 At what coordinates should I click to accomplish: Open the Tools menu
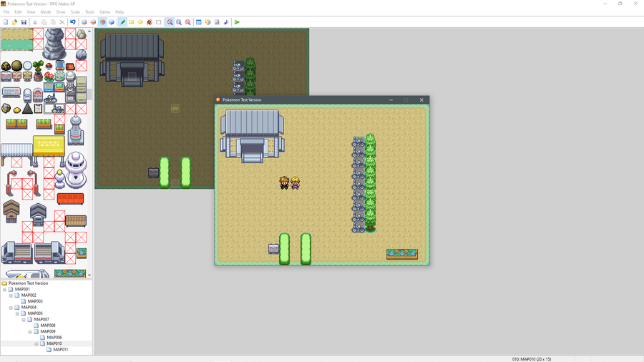pyautogui.click(x=89, y=12)
